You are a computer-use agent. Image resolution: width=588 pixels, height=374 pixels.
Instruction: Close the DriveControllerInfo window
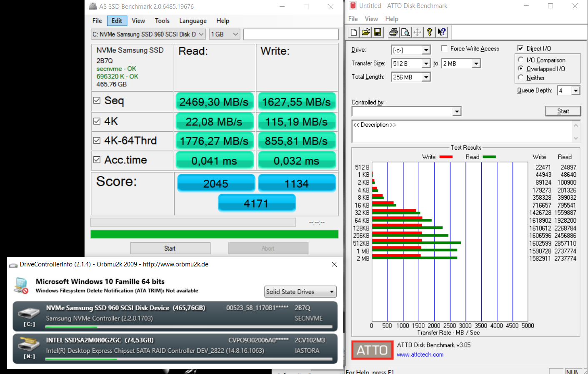334,264
